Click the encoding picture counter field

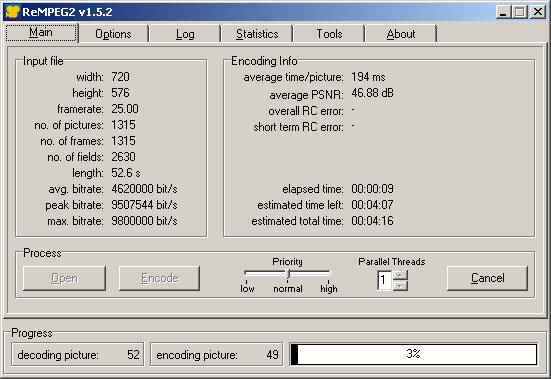tap(216, 354)
